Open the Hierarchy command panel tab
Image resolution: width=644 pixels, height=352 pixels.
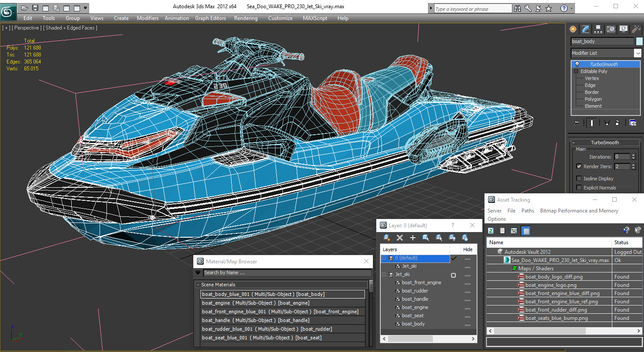598,29
